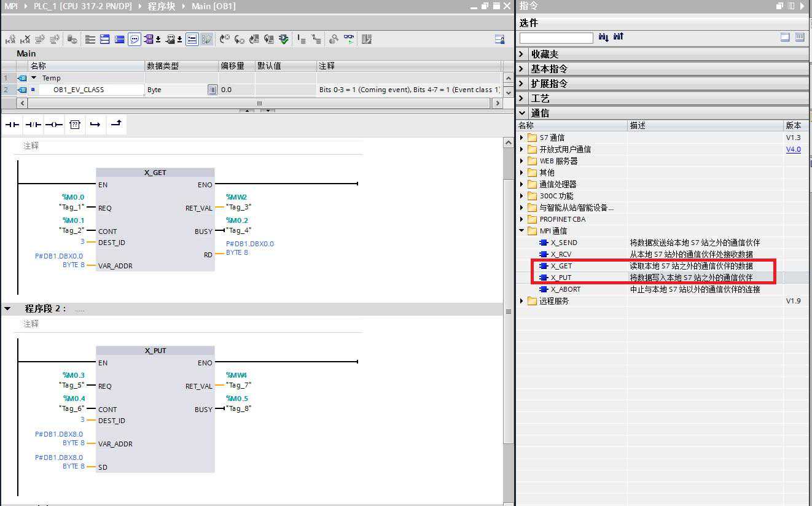Toggle network comments display in toolbar
The height and width of the screenshot is (506, 812).
pyautogui.click(x=135, y=39)
